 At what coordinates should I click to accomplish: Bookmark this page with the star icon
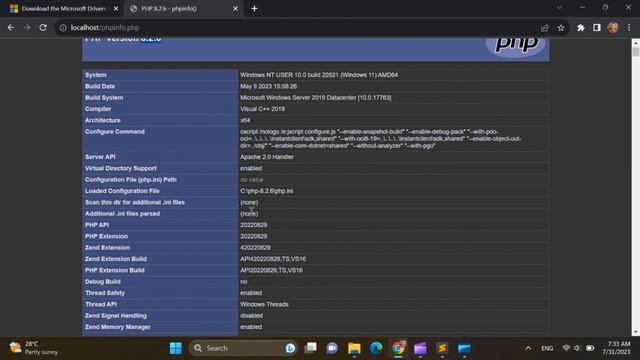[x=561, y=28]
